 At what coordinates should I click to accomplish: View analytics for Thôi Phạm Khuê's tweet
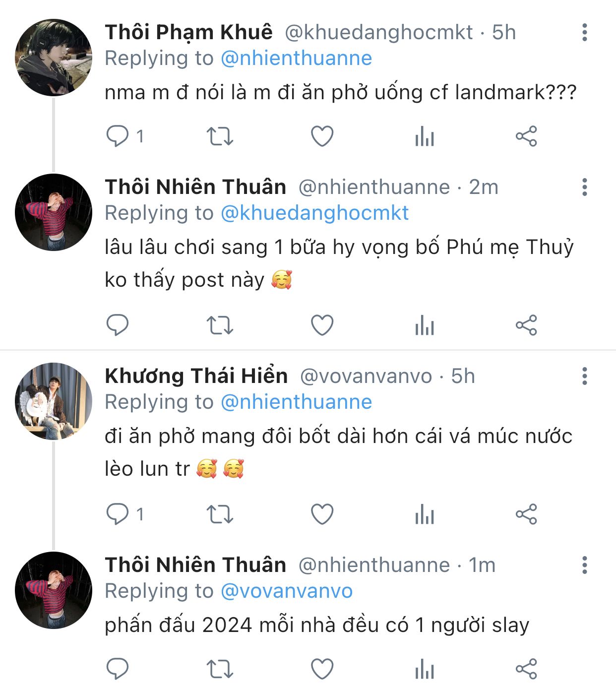425,136
